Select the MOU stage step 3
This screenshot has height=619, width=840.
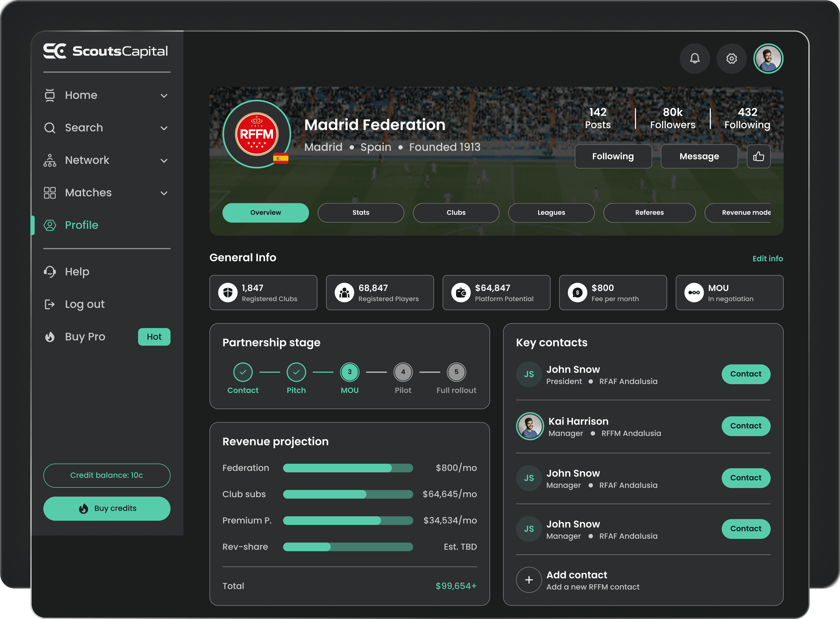tap(349, 372)
